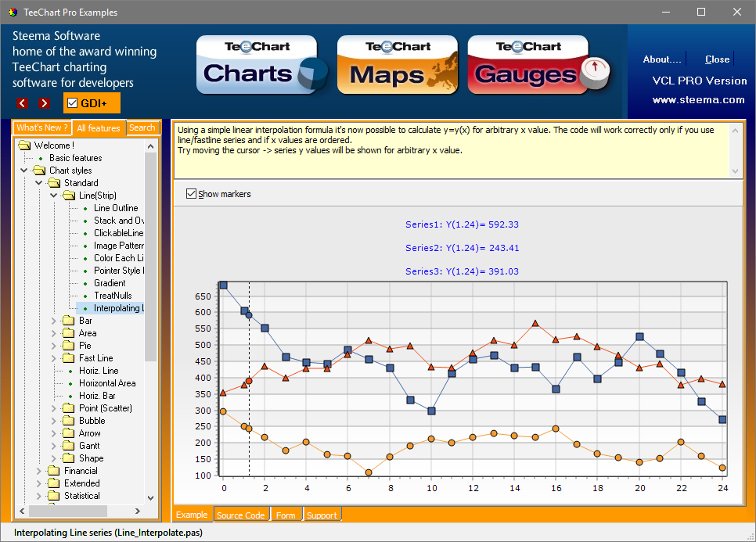Click the Shape folder icon
The height and width of the screenshot is (542, 756).
(x=69, y=458)
